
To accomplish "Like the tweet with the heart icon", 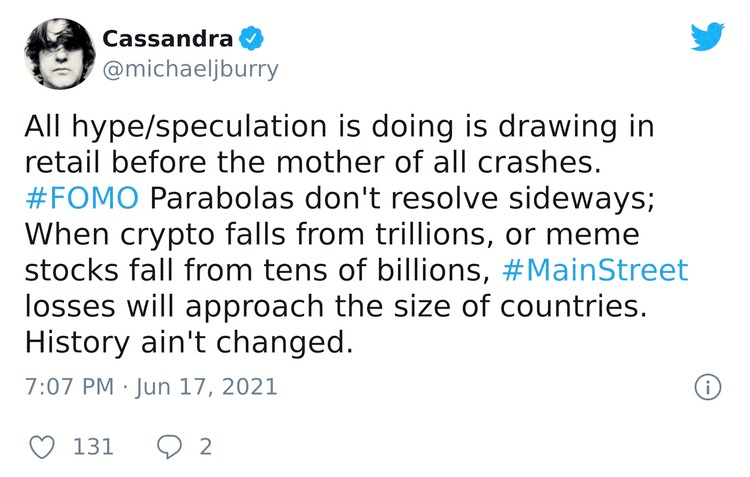I will pyautogui.click(x=43, y=445).
